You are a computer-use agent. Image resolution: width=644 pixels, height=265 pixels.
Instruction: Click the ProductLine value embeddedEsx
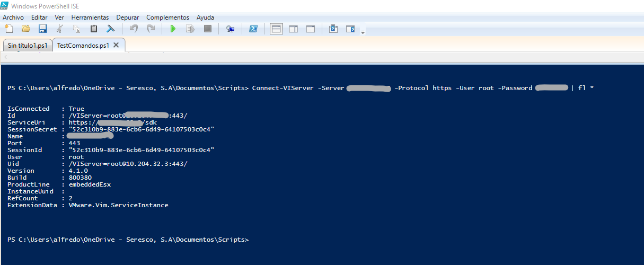(90, 184)
